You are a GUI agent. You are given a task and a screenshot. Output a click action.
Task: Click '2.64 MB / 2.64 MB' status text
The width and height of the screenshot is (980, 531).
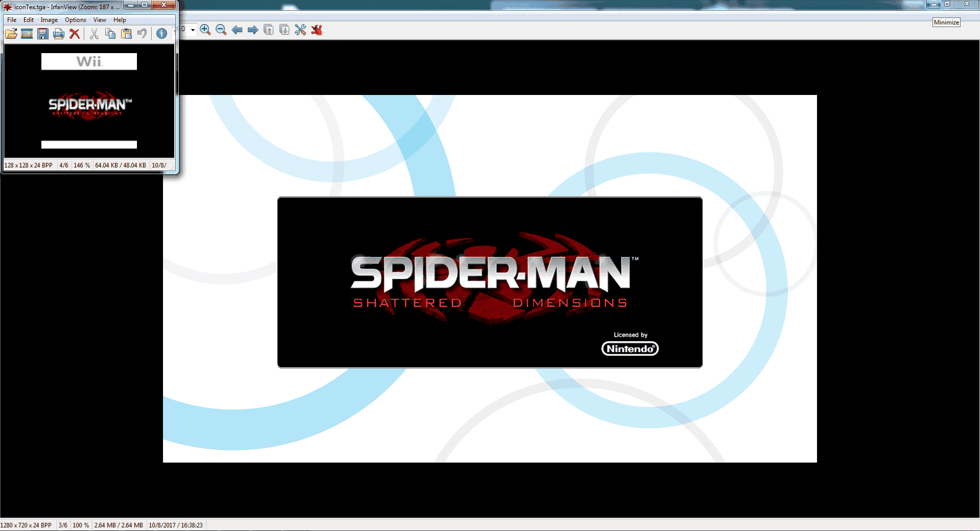click(x=119, y=525)
